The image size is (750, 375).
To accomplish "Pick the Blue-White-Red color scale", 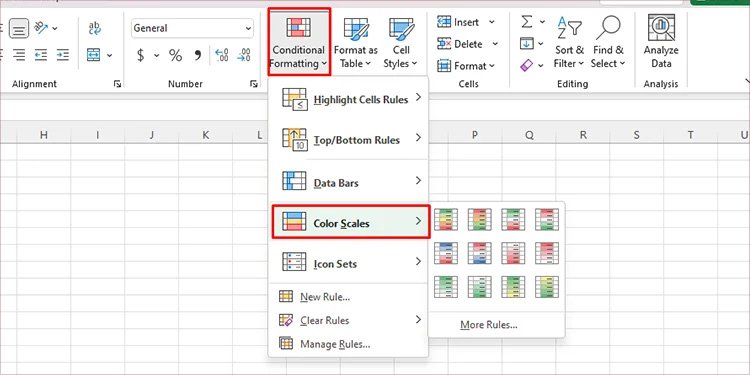I will 446,253.
